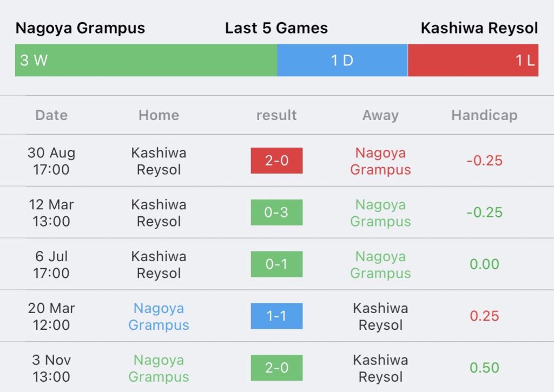Select green Nagoya Grampus home link, 3 Nov
Image resolution: width=554 pixels, height=392 pixels.
(x=159, y=368)
